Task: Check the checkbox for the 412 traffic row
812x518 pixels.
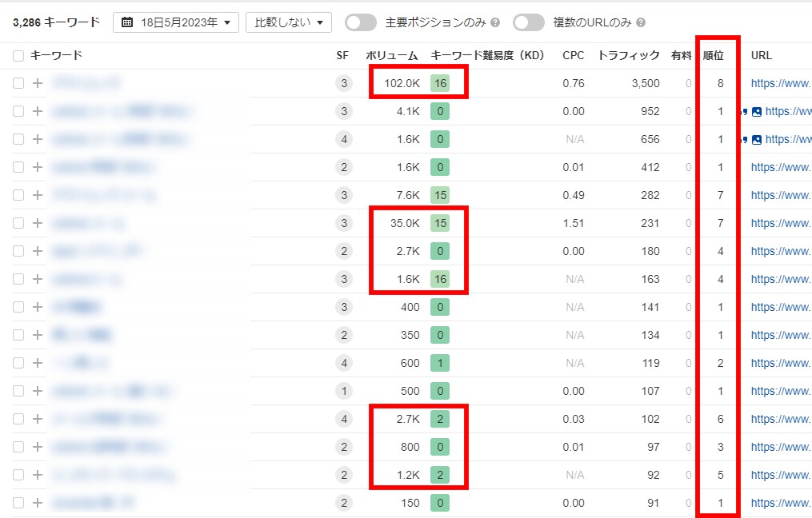Action: (18, 166)
